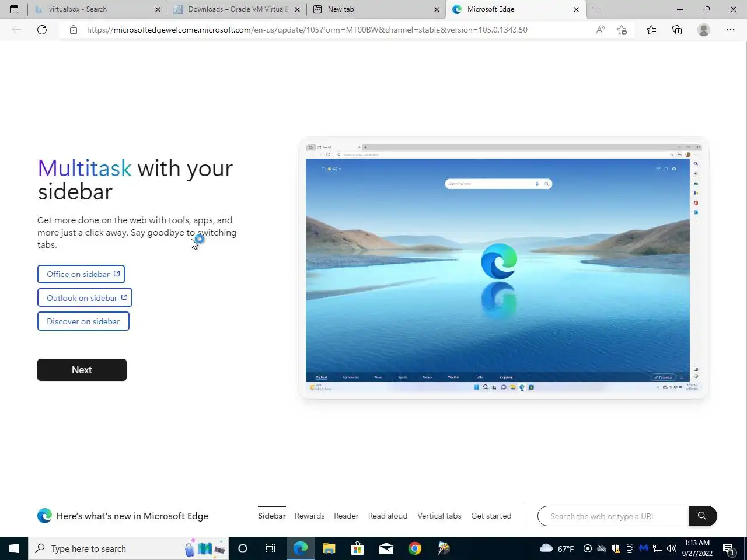The image size is (747, 560).
Task: Go to the Get started section
Action: [491, 516]
